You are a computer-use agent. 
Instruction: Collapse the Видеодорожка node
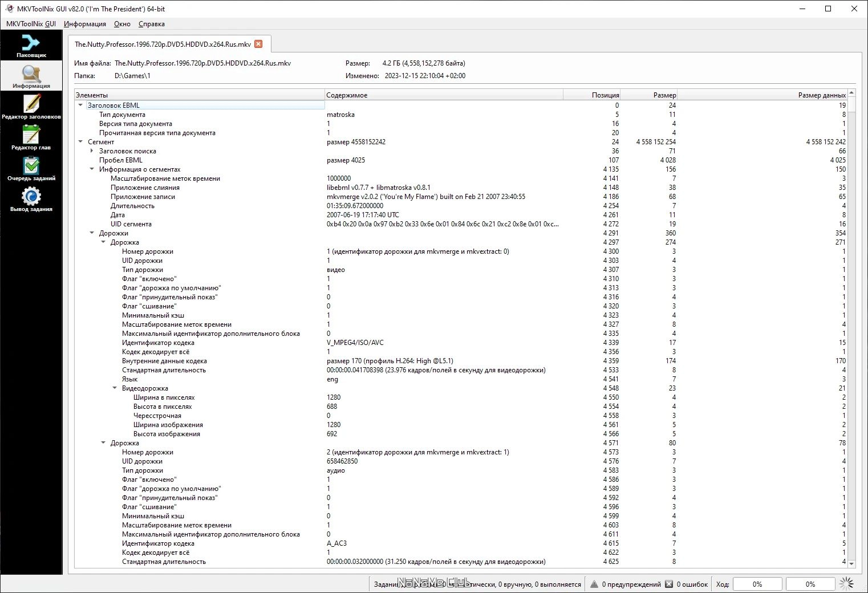coord(115,388)
